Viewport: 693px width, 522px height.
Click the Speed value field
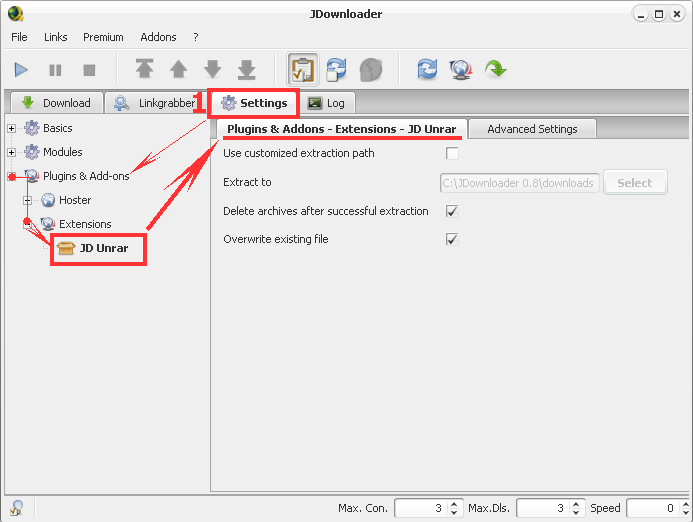click(653, 508)
